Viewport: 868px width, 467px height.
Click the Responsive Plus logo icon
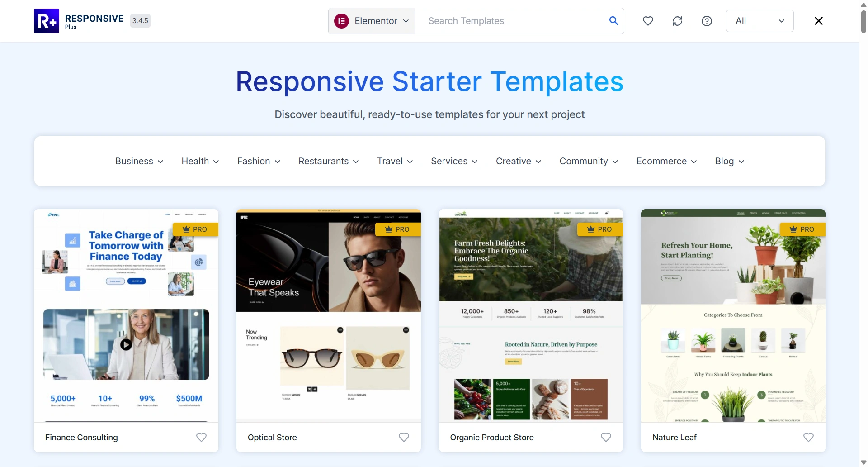[46, 21]
